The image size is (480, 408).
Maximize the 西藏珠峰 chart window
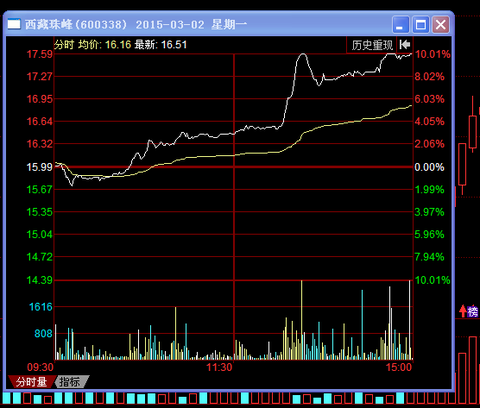pos(421,25)
